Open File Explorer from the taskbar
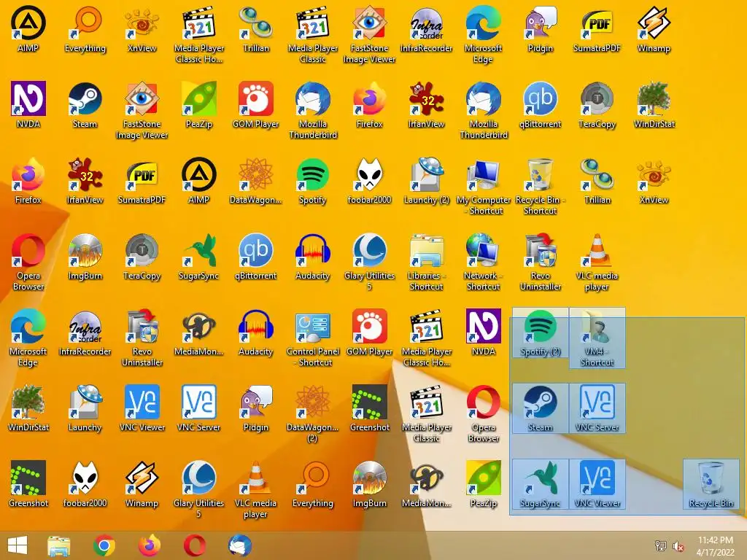 click(x=58, y=545)
